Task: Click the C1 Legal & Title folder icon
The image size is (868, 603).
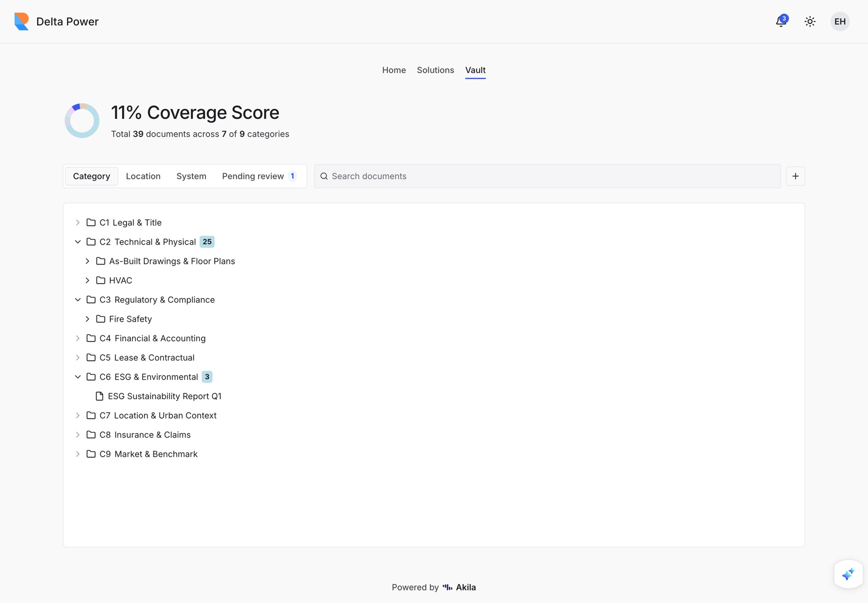Action: [91, 222]
